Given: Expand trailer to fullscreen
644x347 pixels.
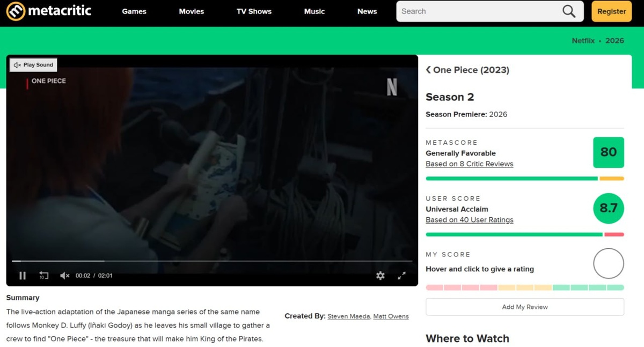Looking at the screenshot, I should click(x=401, y=276).
